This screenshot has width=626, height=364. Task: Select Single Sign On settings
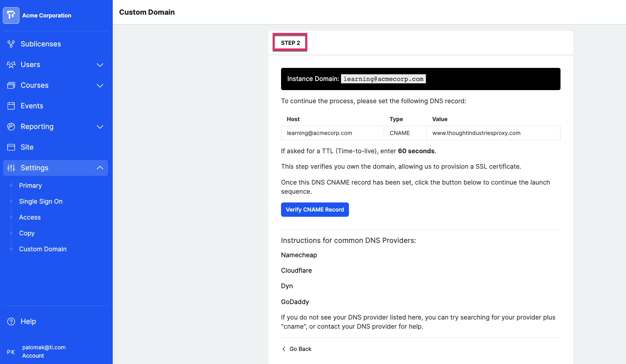41,201
